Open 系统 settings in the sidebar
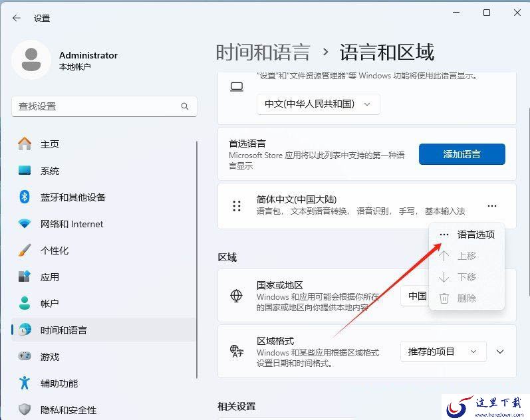 pos(104,171)
